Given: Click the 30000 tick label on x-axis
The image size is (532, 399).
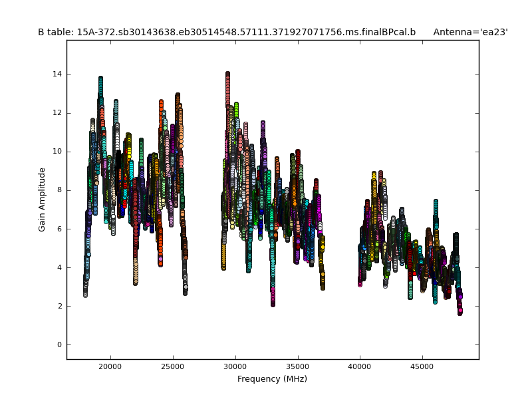Looking at the screenshot, I should pos(235,366).
